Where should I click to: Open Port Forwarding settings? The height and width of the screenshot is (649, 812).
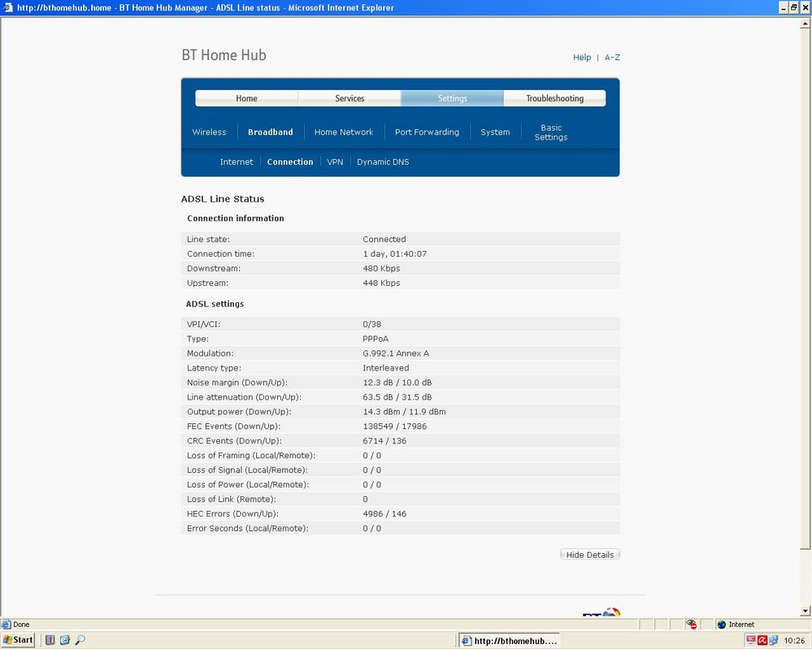[x=428, y=132]
